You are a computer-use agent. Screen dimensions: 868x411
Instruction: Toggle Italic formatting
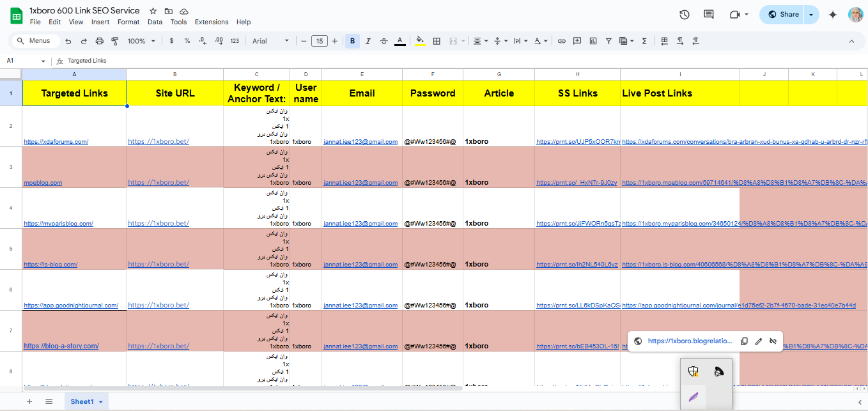[x=368, y=41]
